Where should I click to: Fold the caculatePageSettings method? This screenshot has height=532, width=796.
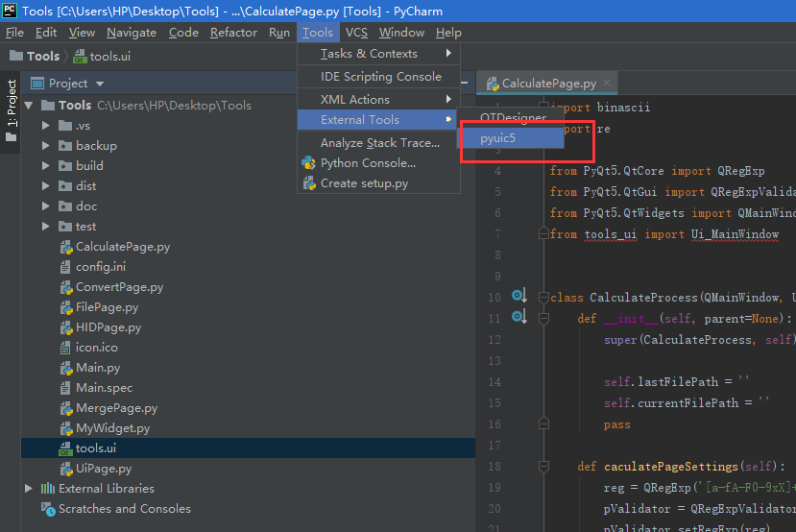[x=543, y=466]
